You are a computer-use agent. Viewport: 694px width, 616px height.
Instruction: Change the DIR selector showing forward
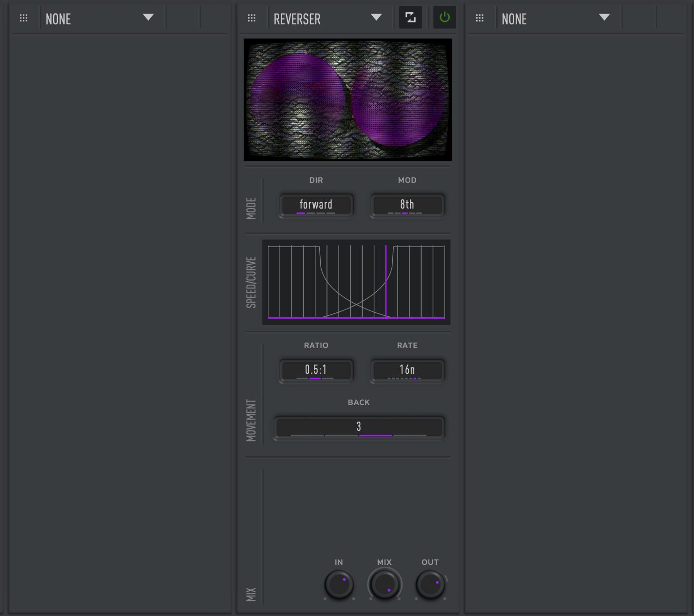click(316, 205)
